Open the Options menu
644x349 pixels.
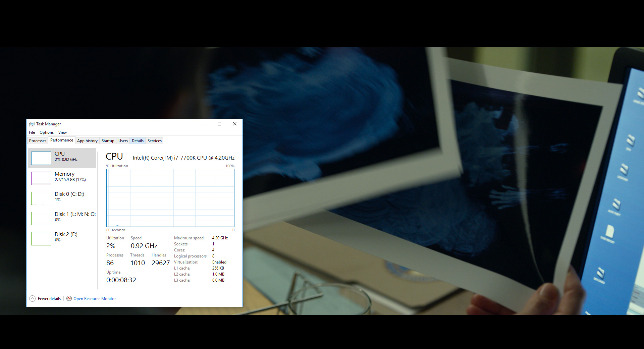pyautogui.click(x=47, y=132)
